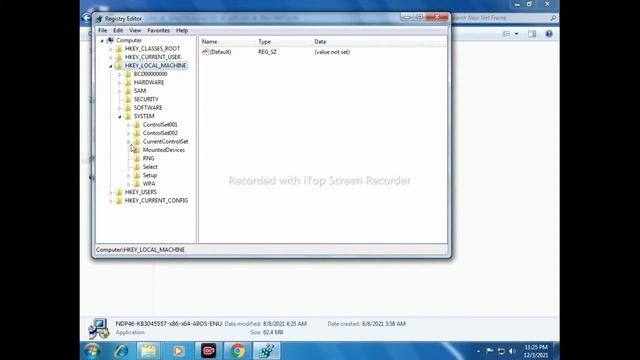
Task: Collapse the Computer root node
Action: [x=102, y=40]
